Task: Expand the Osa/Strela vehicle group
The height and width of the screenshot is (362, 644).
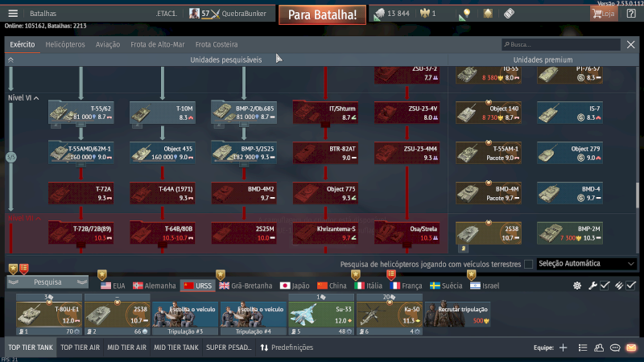Action: pyautogui.click(x=407, y=246)
